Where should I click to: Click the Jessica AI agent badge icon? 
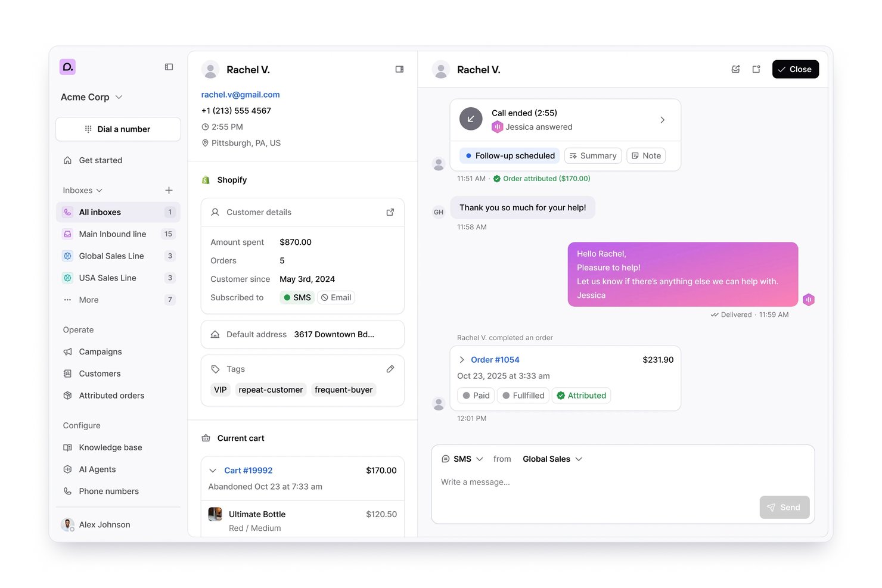tap(809, 300)
